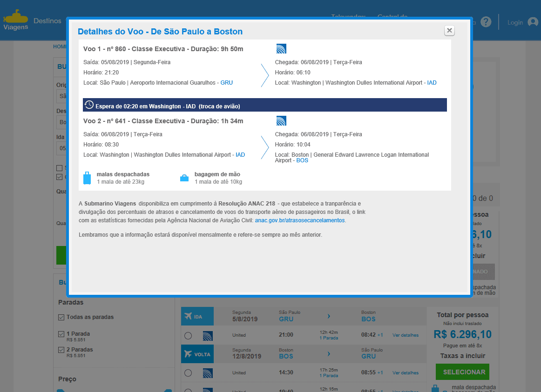The height and width of the screenshot is (392, 541).
Task: Open the anac.gov.br/atrasosecancelamentos link
Action: tap(300, 220)
